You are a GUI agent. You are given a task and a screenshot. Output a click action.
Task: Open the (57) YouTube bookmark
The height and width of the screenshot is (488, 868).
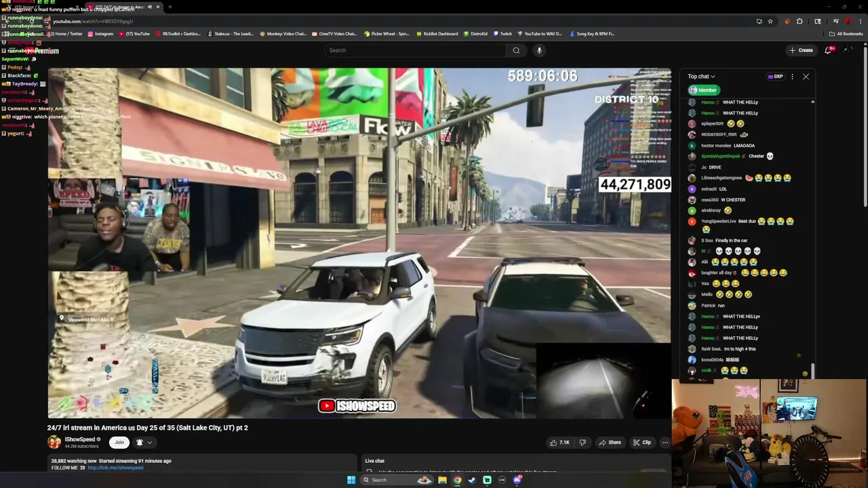134,34
